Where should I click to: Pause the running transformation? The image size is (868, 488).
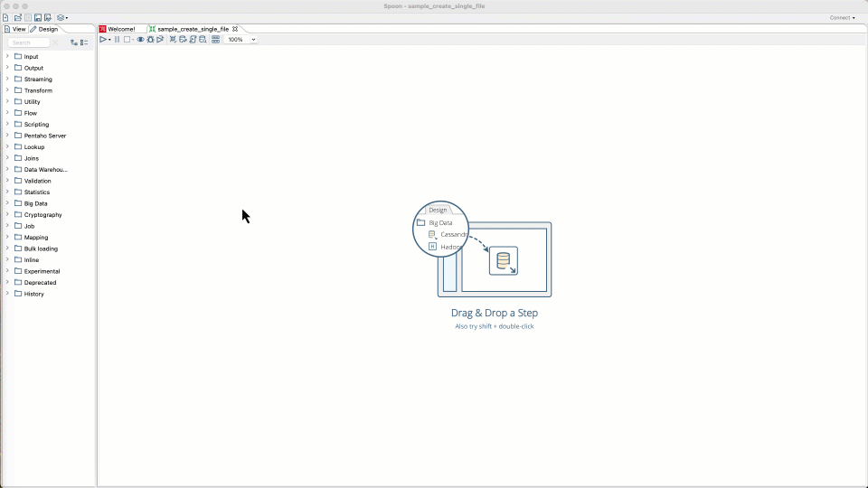click(x=117, y=40)
